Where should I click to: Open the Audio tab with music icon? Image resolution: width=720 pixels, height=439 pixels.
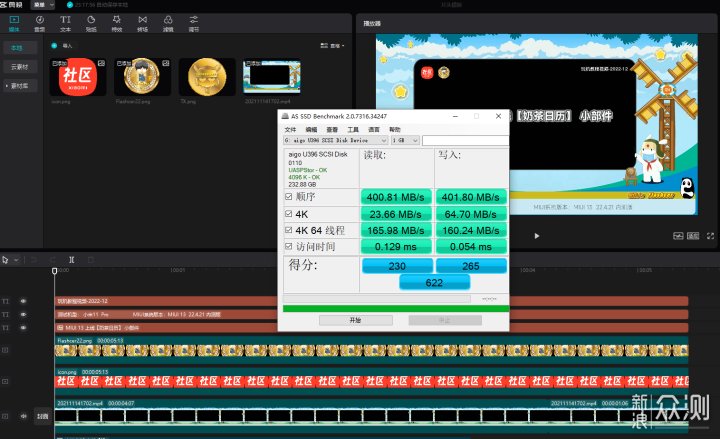pos(40,23)
